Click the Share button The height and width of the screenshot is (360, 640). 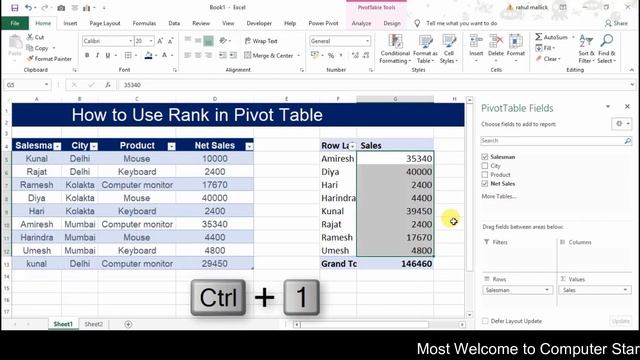pyautogui.click(x=616, y=23)
